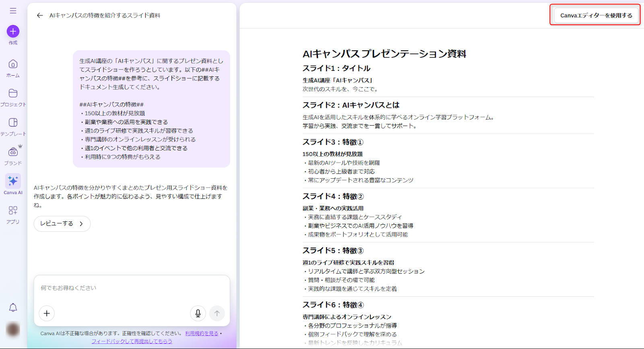Open the user profile avatar

pyautogui.click(x=13, y=330)
